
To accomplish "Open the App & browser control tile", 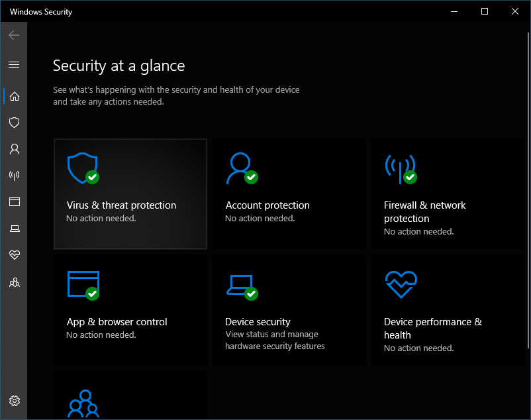I will tap(130, 311).
